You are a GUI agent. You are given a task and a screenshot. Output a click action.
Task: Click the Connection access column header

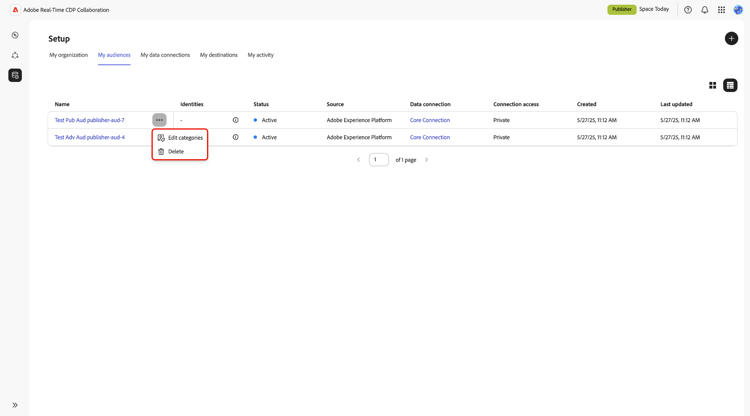[516, 104]
